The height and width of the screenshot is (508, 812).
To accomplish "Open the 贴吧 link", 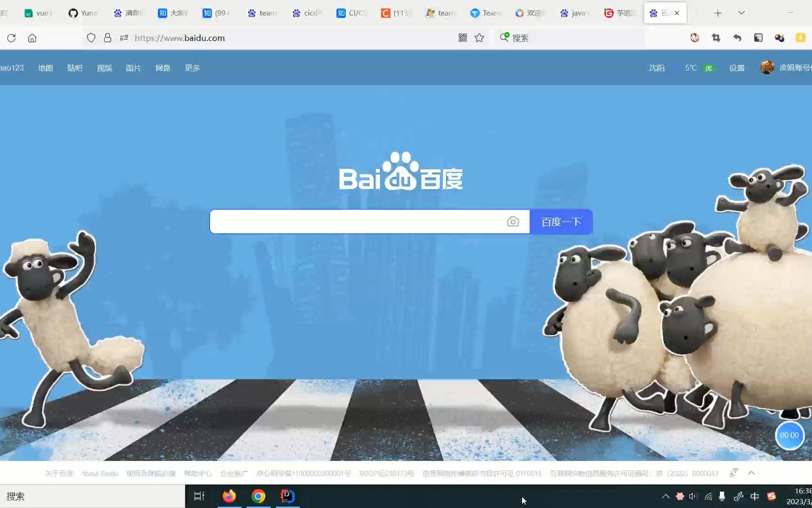I will coord(75,68).
